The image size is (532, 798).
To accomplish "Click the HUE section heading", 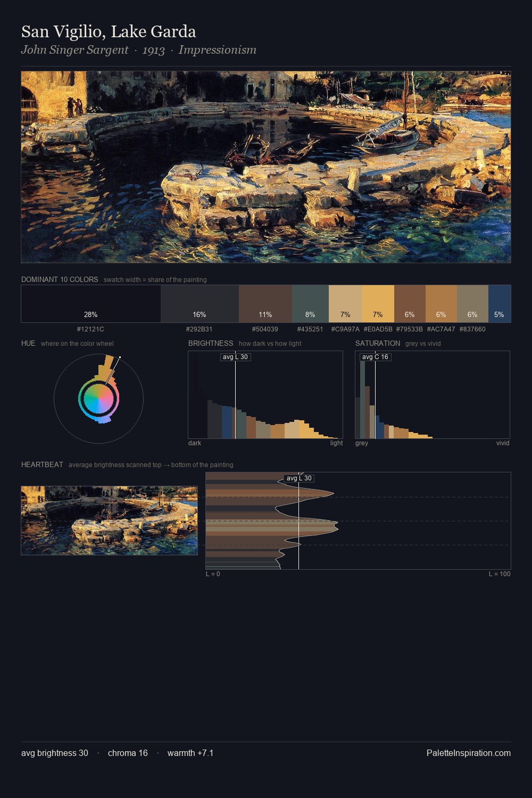I will 28,343.
